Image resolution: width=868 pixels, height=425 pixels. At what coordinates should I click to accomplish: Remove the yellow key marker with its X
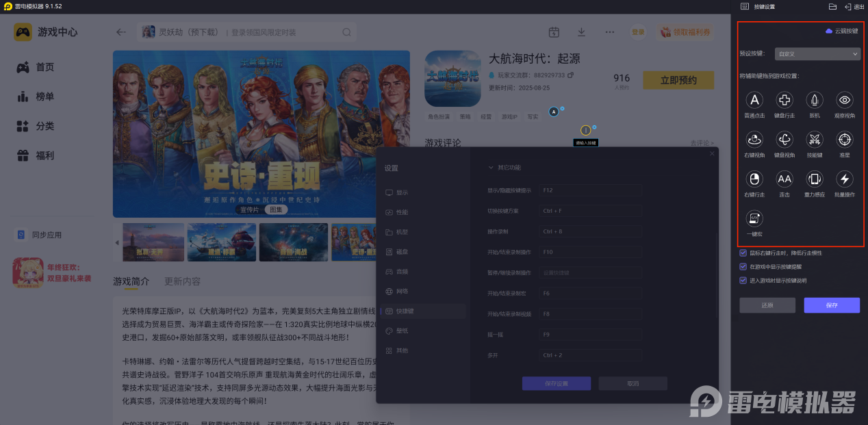click(594, 127)
